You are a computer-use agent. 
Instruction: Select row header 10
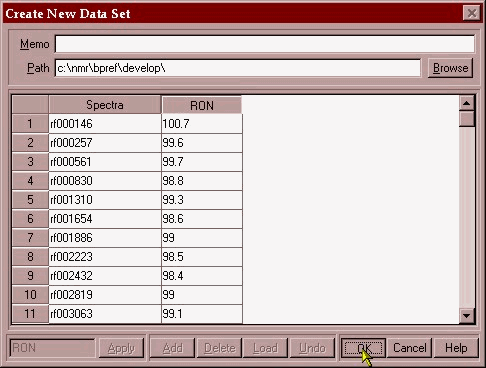click(x=30, y=295)
